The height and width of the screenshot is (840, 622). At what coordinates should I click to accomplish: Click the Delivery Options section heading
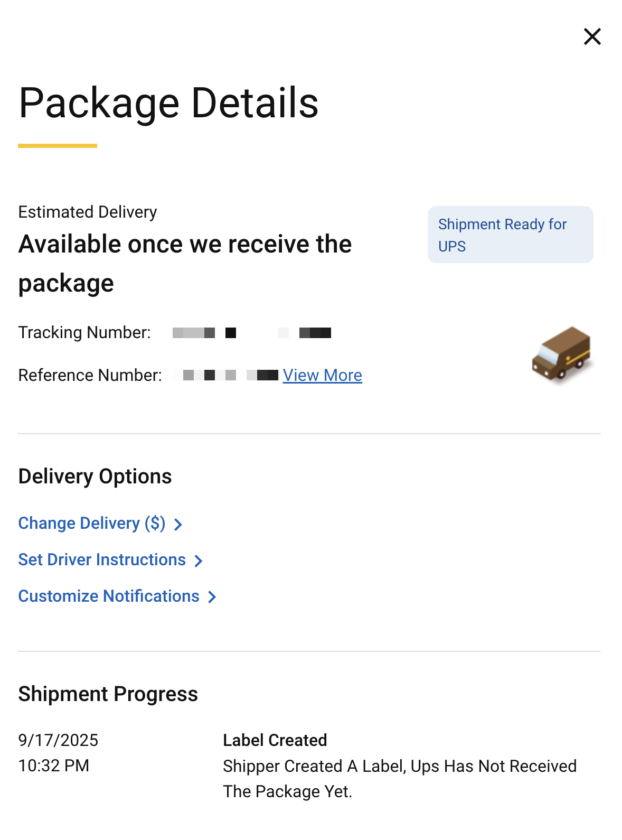tap(95, 477)
